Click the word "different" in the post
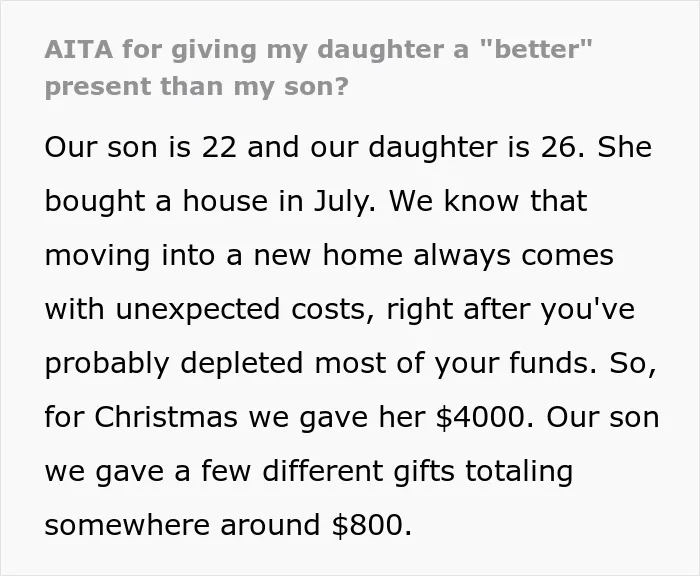 pyautogui.click(x=323, y=472)
